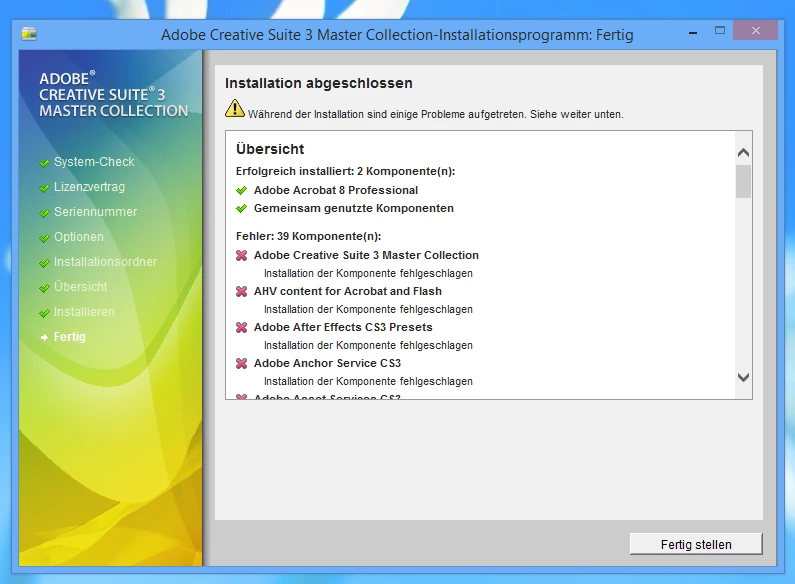Image resolution: width=795 pixels, height=584 pixels.
Task: Click the yellow warning triangle icon
Action: (x=235, y=108)
